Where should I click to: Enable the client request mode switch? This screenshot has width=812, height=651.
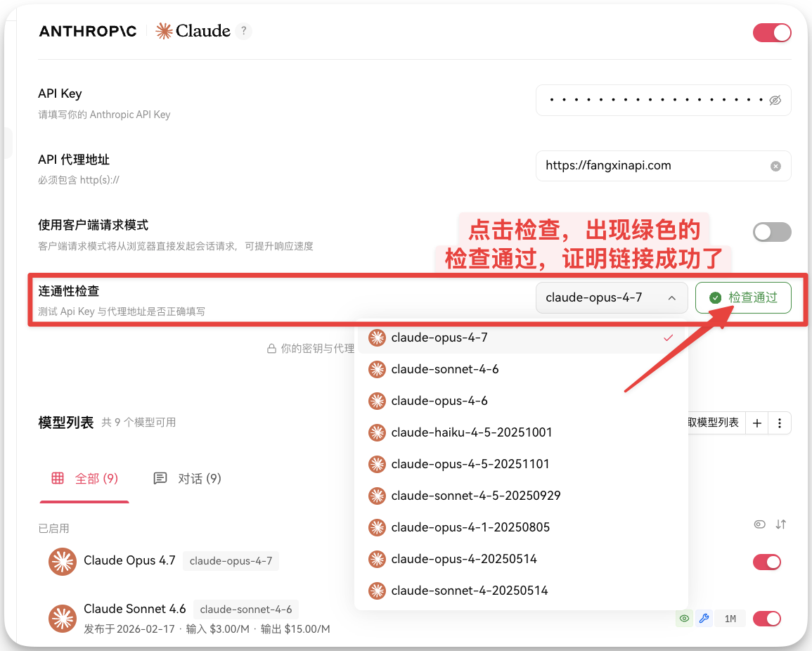pyautogui.click(x=772, y=231)
